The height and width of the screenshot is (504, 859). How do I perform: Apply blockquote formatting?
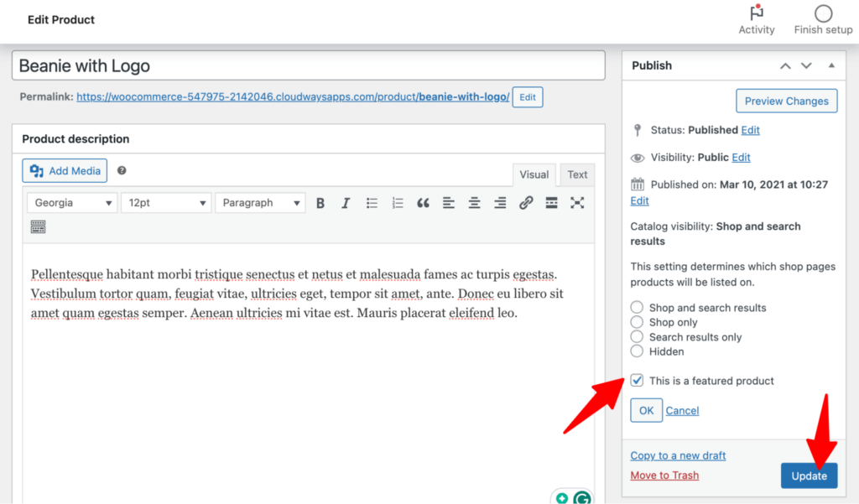pos(423,203)
